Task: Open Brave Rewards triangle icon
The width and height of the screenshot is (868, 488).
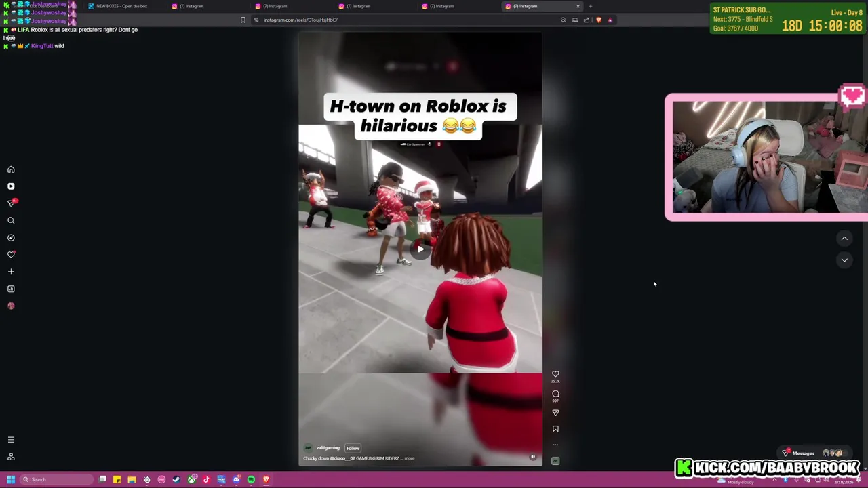Action: point(610,20)
